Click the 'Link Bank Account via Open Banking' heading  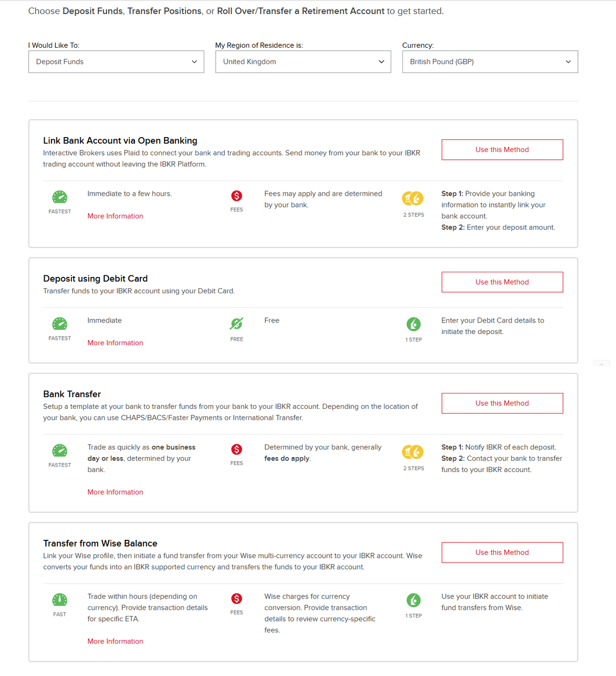(x=120, y=141)
